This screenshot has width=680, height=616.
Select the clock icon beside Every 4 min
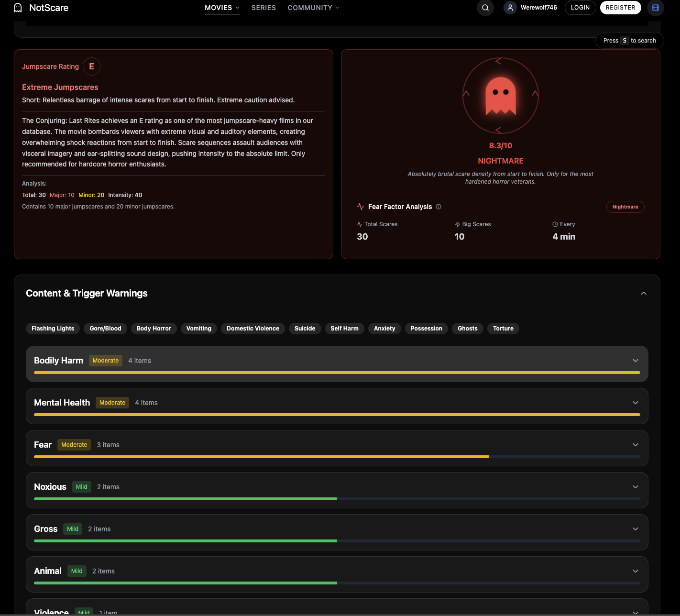pyautogui.click(x=554, y=224)
